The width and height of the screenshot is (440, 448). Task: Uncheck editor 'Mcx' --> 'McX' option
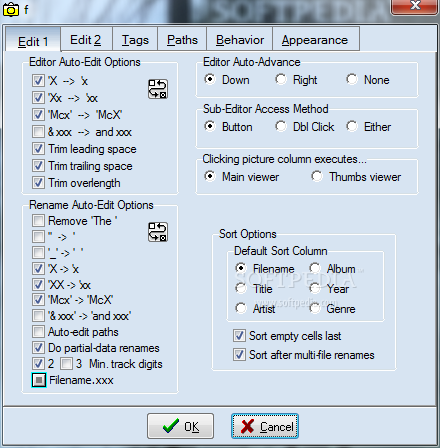(38, 115)
